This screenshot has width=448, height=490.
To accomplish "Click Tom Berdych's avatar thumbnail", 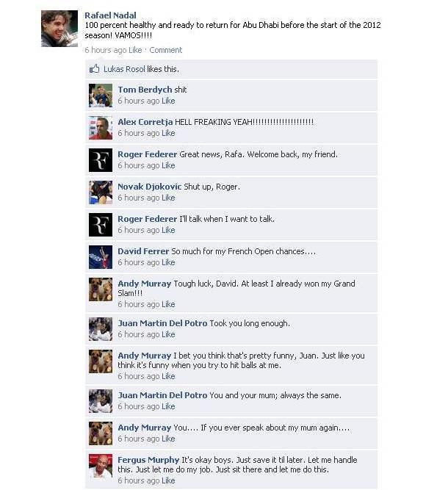I will tap(101, 96).
